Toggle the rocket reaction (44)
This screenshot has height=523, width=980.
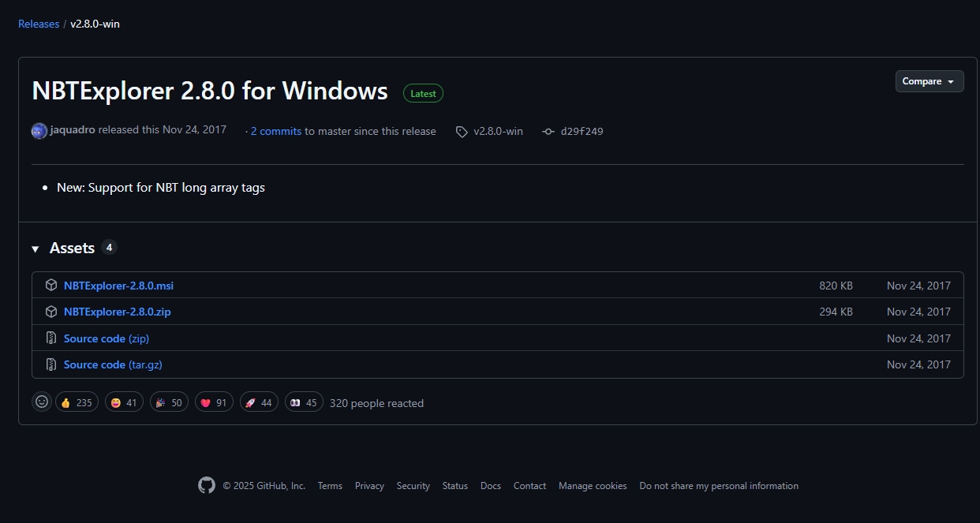coord(259,402)
